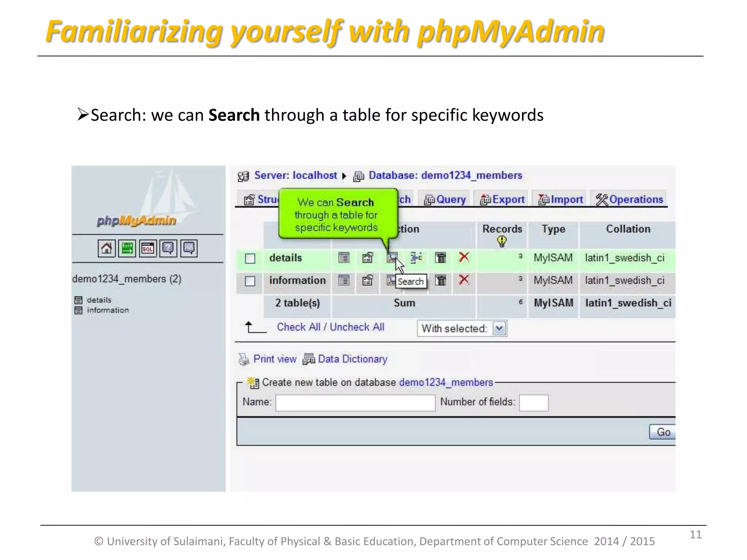Open information table in left panel
Image resolution: width=747 pixels, height=560 pixels.
pos(108,310)
